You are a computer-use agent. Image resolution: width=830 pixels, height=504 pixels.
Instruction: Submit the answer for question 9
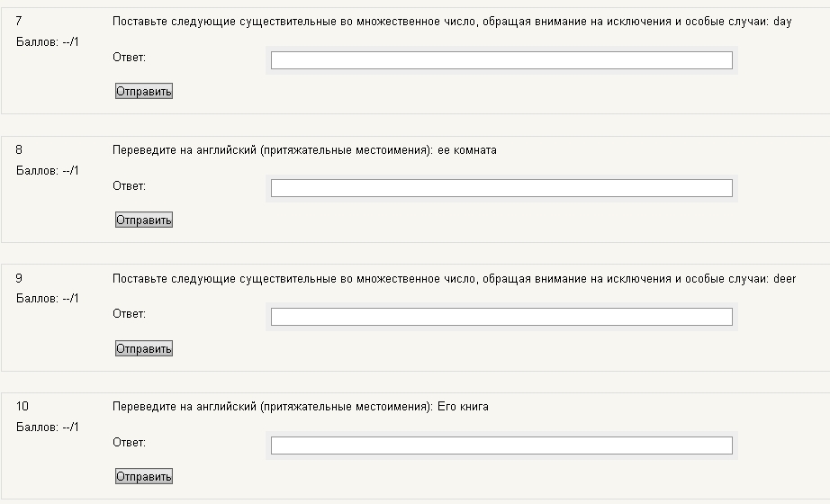tap(144, 348)
